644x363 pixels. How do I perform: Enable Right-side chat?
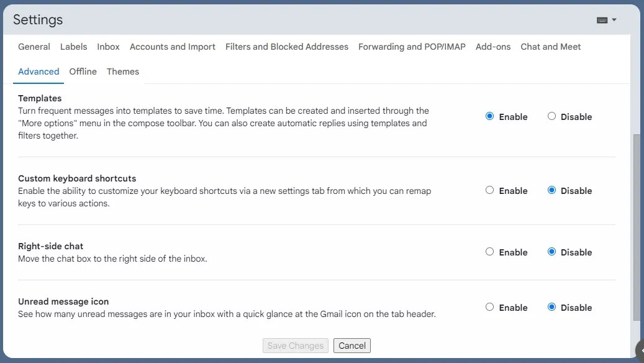click(490, 252)
